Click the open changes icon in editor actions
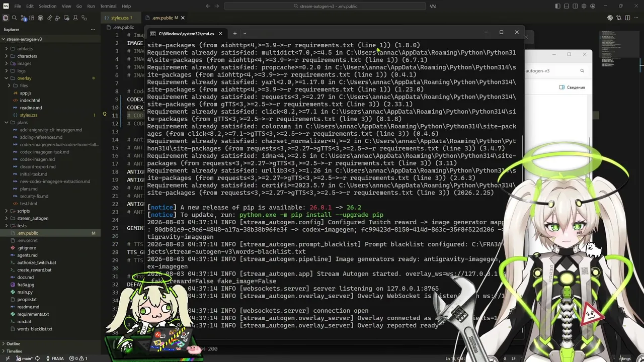The image size is (644, 362). (x=619, y=18)
